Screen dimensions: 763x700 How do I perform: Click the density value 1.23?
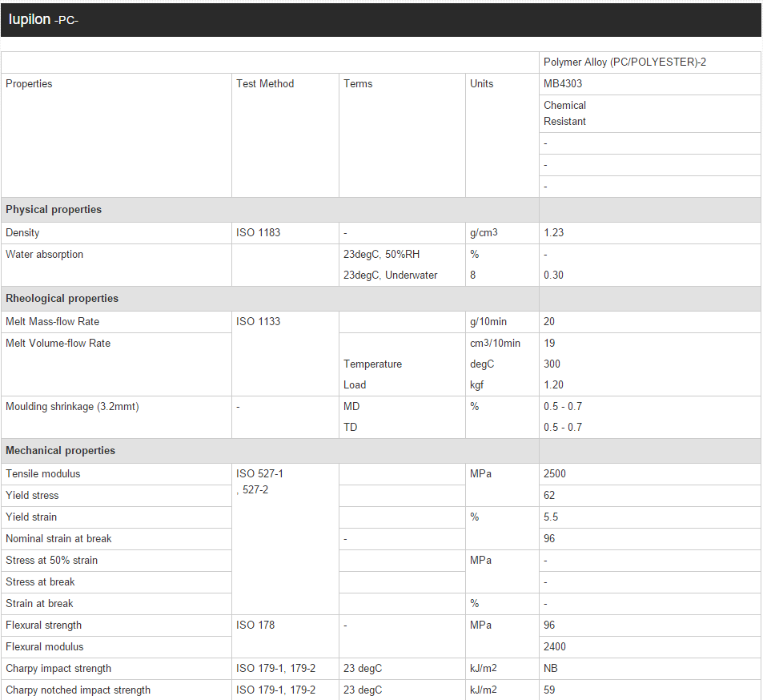(x=553, y=233)
